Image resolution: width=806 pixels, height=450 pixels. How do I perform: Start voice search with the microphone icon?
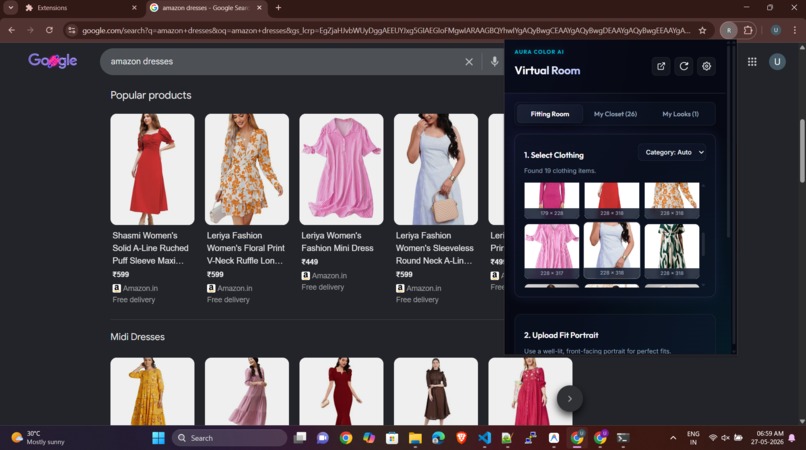point(494,61)
